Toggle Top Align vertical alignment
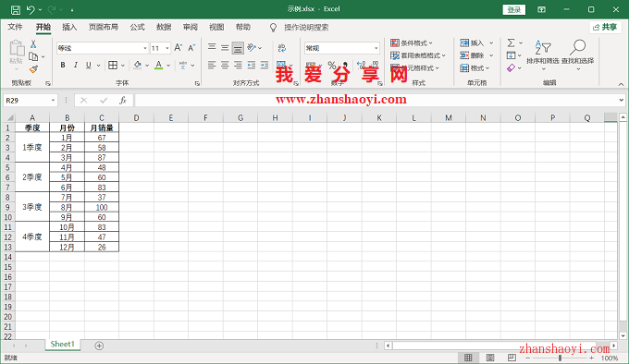The width and height of the screenshot is (629, 364). point(212,48)
